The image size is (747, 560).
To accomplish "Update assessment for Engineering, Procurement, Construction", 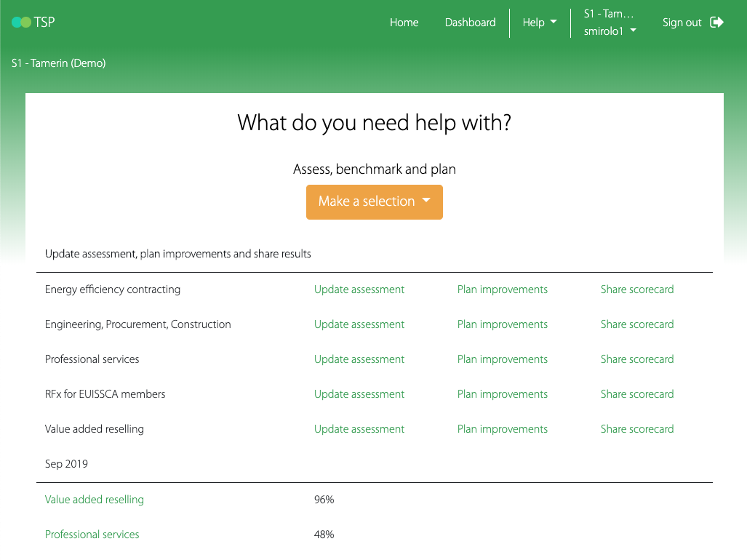I will coord(359,324).
